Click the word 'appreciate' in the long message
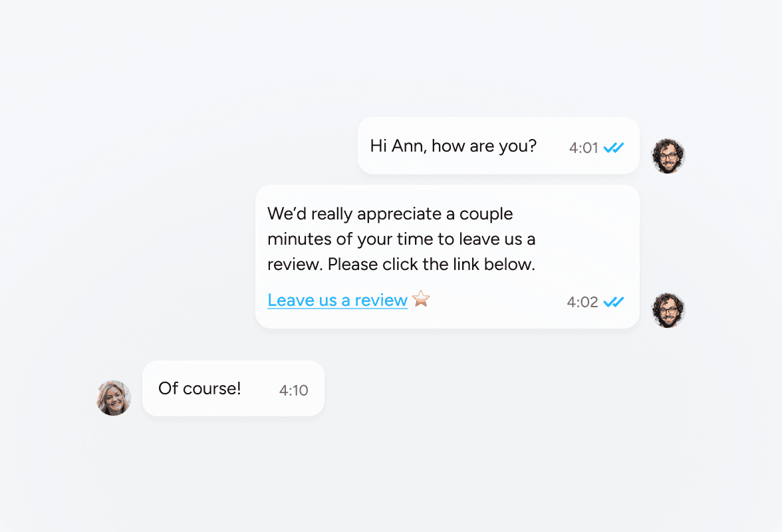The width and height of the screenshot is (782, 532). pyautogui.click(x=400, y=214)
